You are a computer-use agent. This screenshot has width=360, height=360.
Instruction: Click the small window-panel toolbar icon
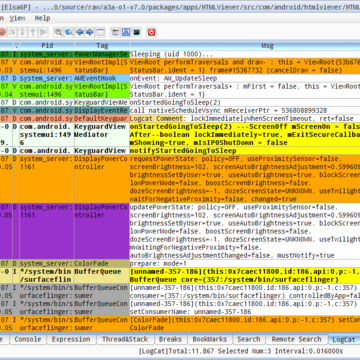115,32
